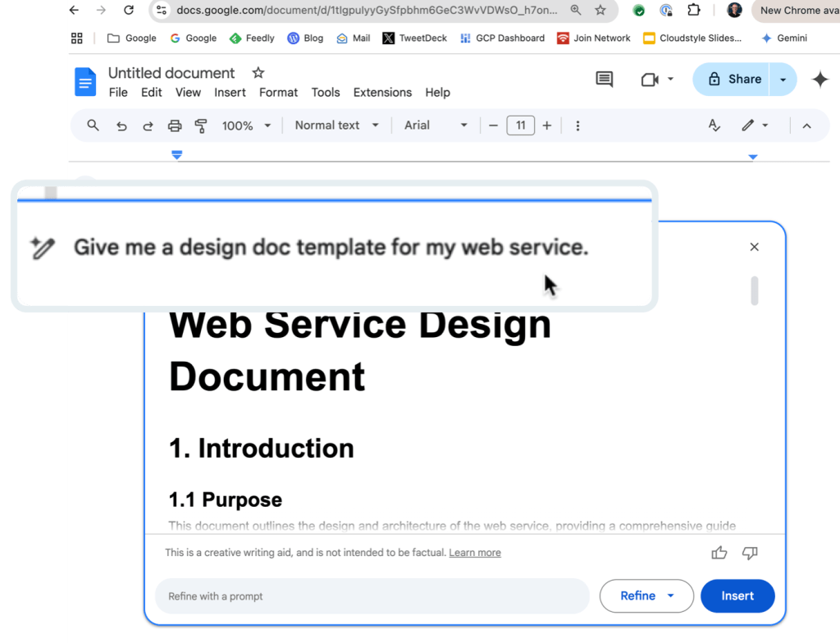This screenshot has height=643, width=840.
Task: Give thumbs up to the generated response
Action: click(x=719, y=553)
